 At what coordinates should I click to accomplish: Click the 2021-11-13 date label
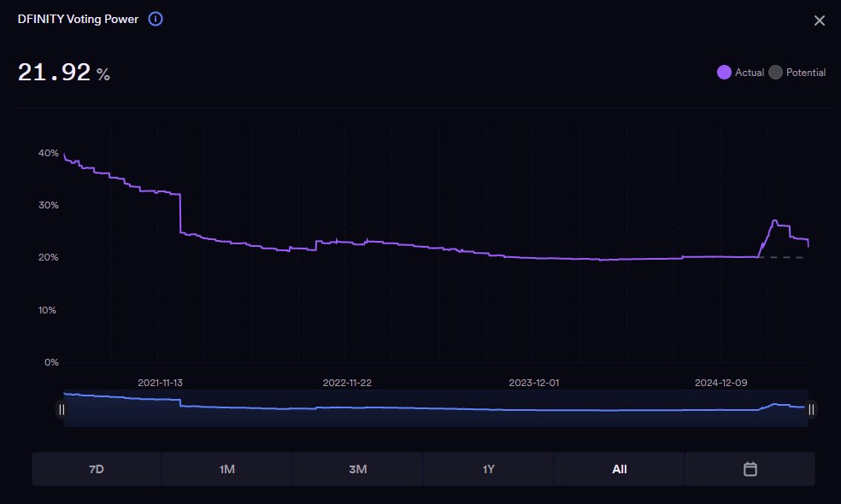tap(160, 383)
